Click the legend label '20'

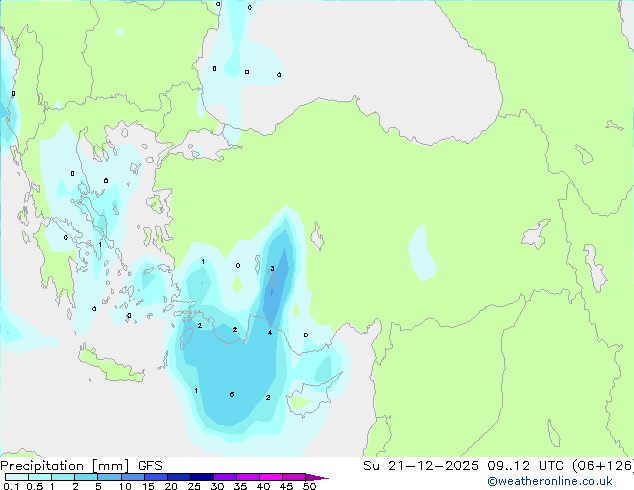coord(171,486)
